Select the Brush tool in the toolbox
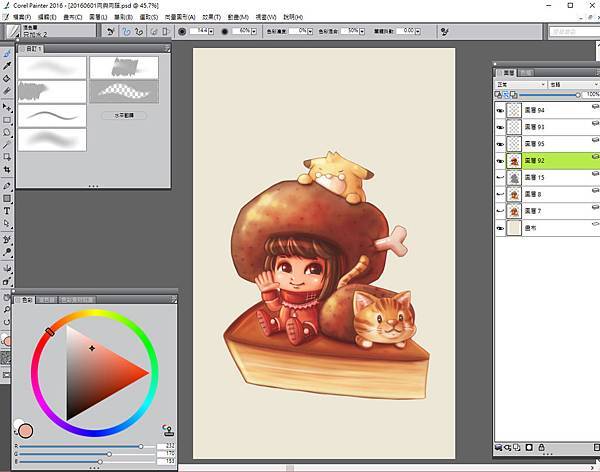This screenshot has height=472, width=600. pos(7,54)
